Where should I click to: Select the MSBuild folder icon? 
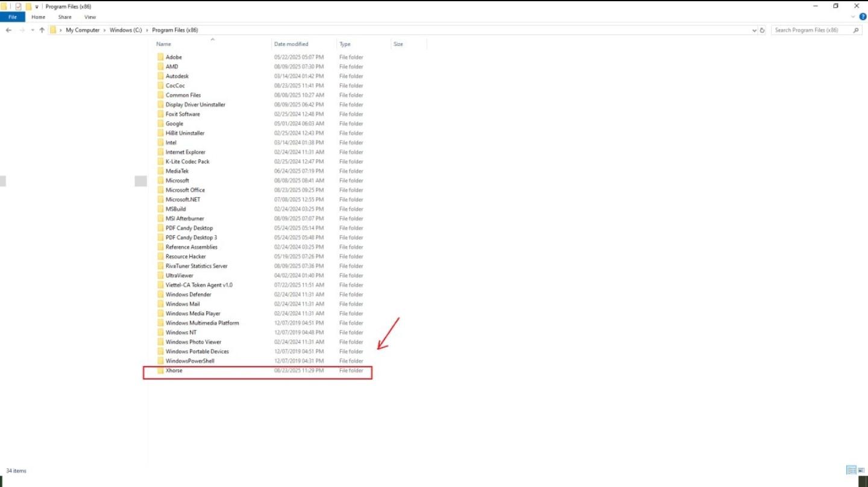[x=160, y=209]
